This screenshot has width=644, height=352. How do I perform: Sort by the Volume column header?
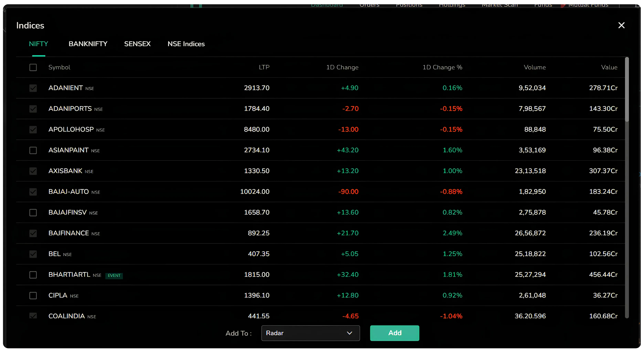click(x=535, y=67)
